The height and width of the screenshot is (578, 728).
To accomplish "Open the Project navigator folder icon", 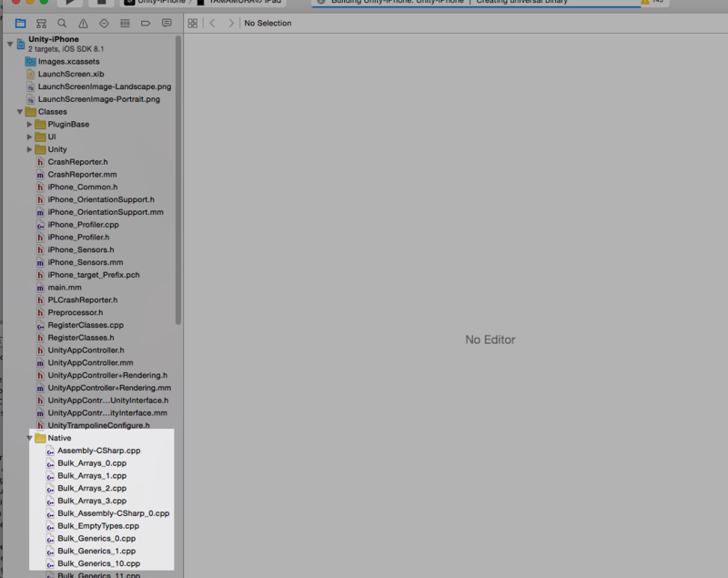I will 20,24.
